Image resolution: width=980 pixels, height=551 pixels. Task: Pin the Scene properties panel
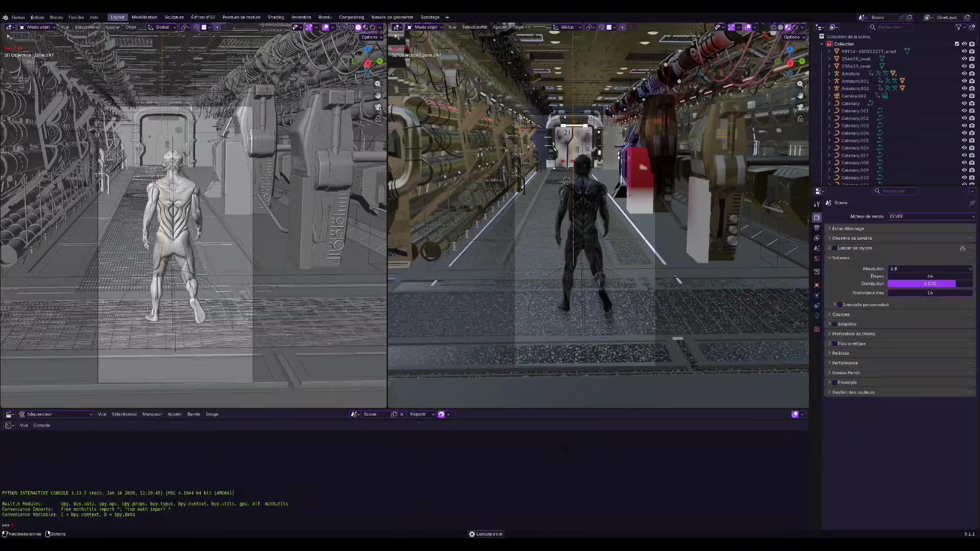972,203
